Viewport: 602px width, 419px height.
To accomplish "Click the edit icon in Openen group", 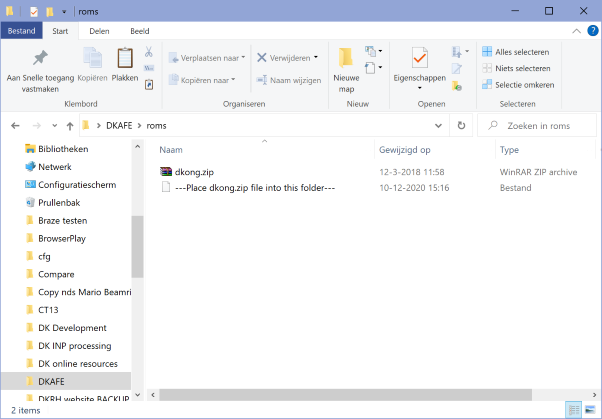I will 456,69.
